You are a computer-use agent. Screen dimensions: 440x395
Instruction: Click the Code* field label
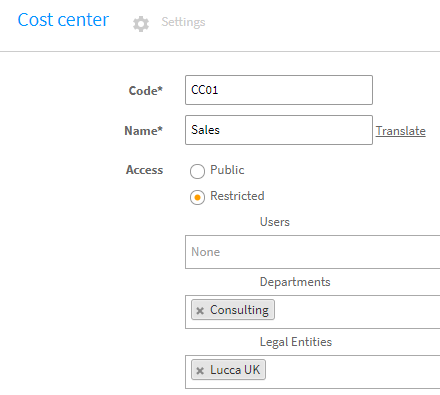(x=146, y=91)
